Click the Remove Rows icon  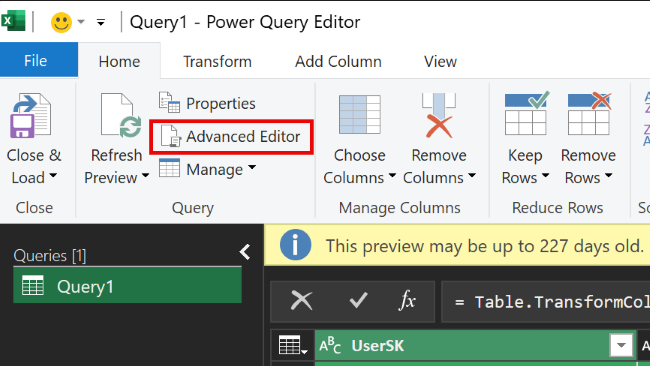pos(589,113)
